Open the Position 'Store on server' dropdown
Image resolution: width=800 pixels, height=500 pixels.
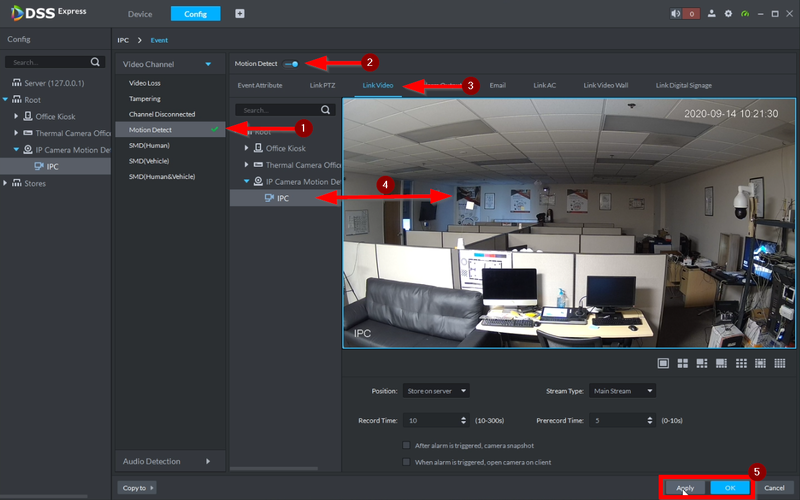click(437, 391)
